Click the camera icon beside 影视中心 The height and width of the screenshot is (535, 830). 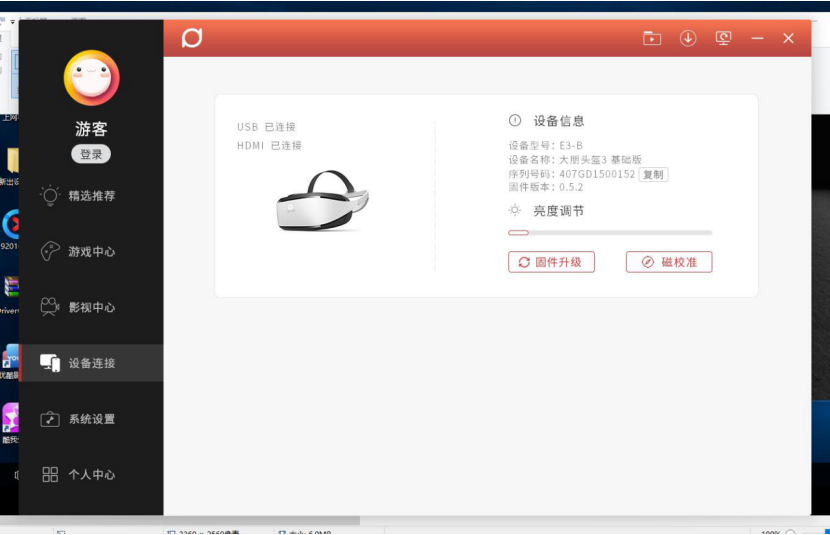coord(50,307)
